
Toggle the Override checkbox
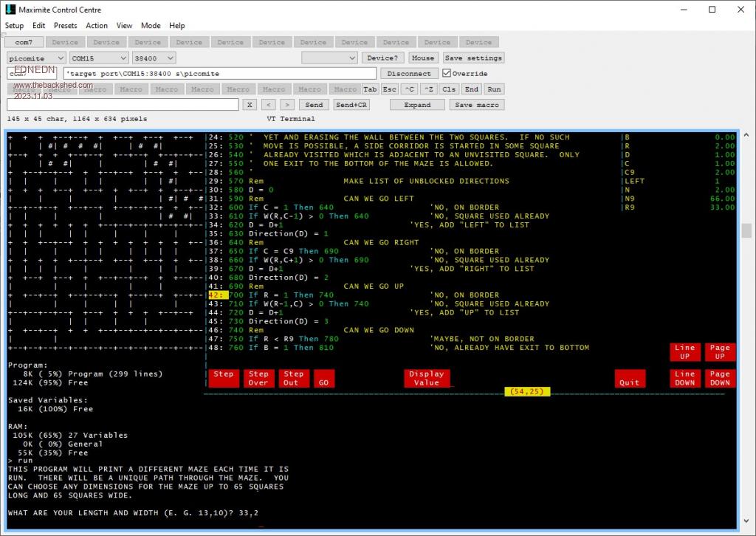[x=447, y=74]
